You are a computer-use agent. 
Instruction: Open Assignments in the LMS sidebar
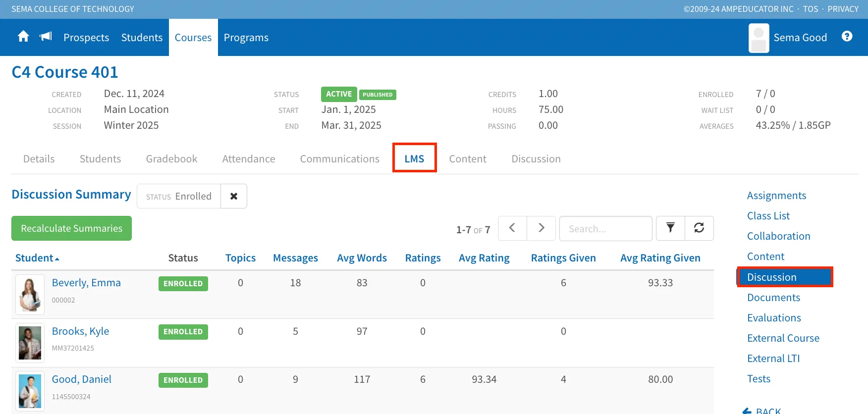pos(776,196)
